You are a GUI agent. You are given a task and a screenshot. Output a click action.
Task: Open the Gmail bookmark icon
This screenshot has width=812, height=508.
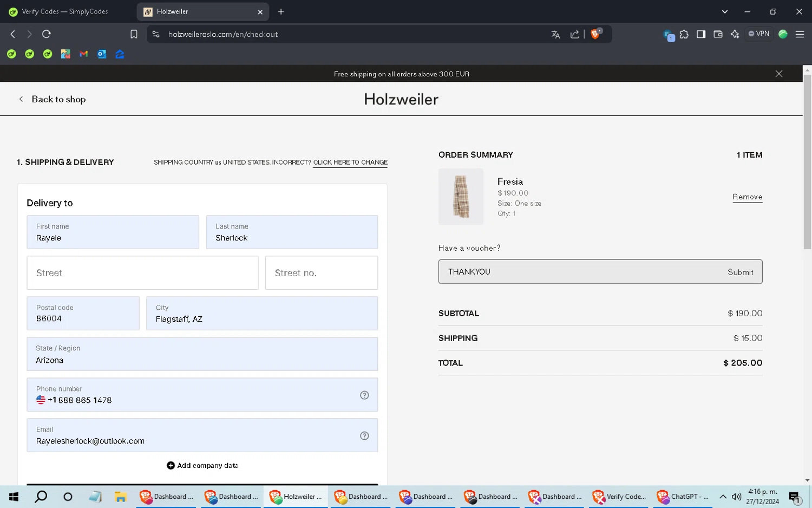pos(83,54)
